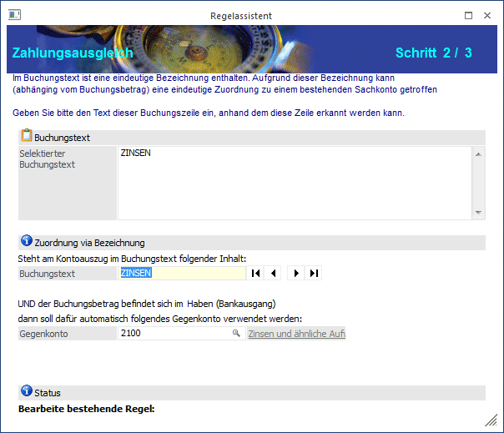Click the Status section header bar
Screen dimensions: 504x433
[x=250, y=392]
